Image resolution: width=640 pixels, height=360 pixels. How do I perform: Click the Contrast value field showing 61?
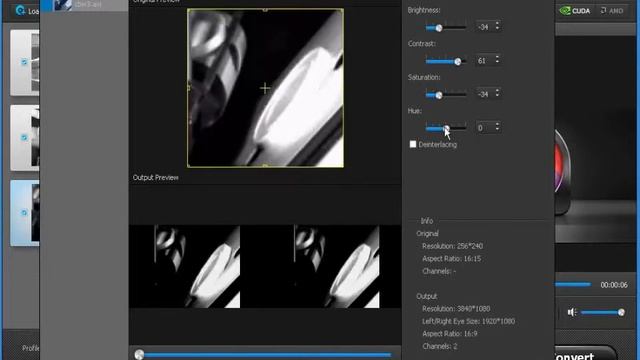pyautogui.click(x=484, y=60)
